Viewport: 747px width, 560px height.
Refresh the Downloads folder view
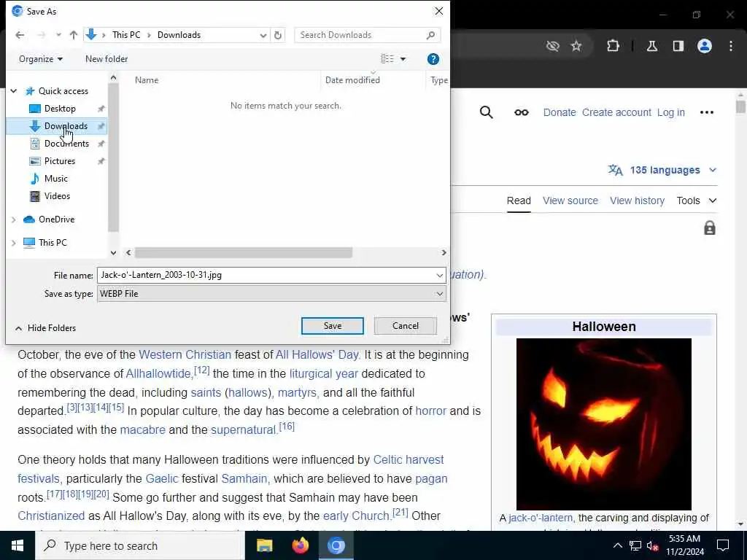click(278, 35)
